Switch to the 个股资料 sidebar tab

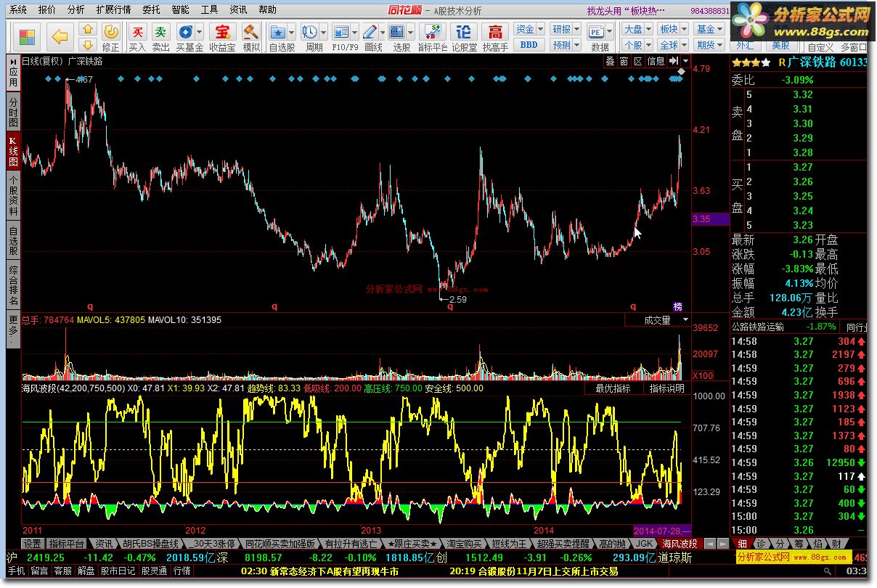[x=13, y=195]
